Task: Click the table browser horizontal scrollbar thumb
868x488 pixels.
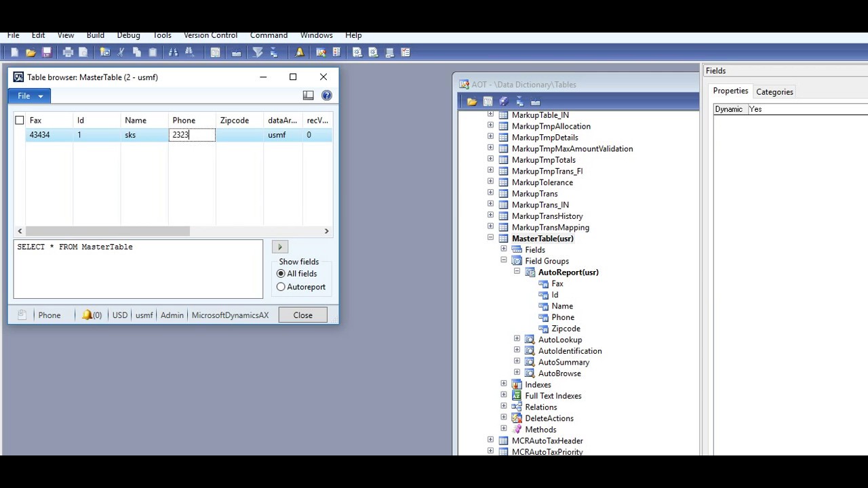Action: (x=108, y=231)
